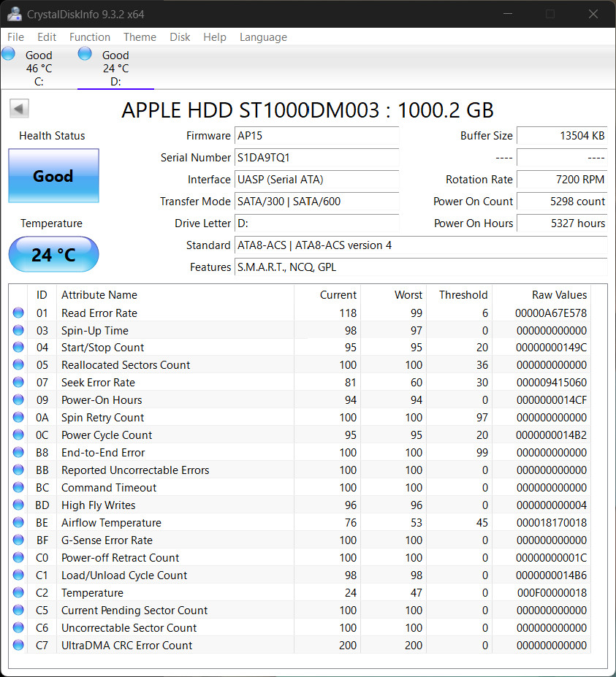
Task: Click the status orb for Reported Uncorrectable Errors
Action: point(18,470)
